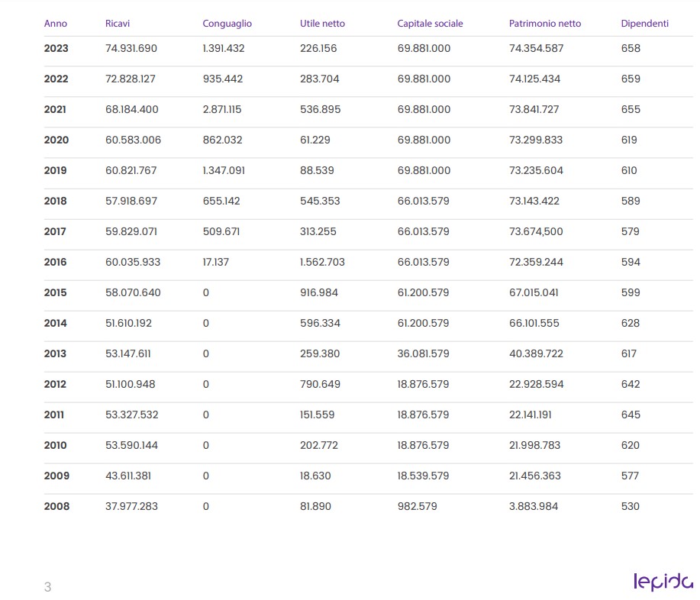Click the Conguaglio column header
Screen dimensions: 700x600
click(227, 24)
